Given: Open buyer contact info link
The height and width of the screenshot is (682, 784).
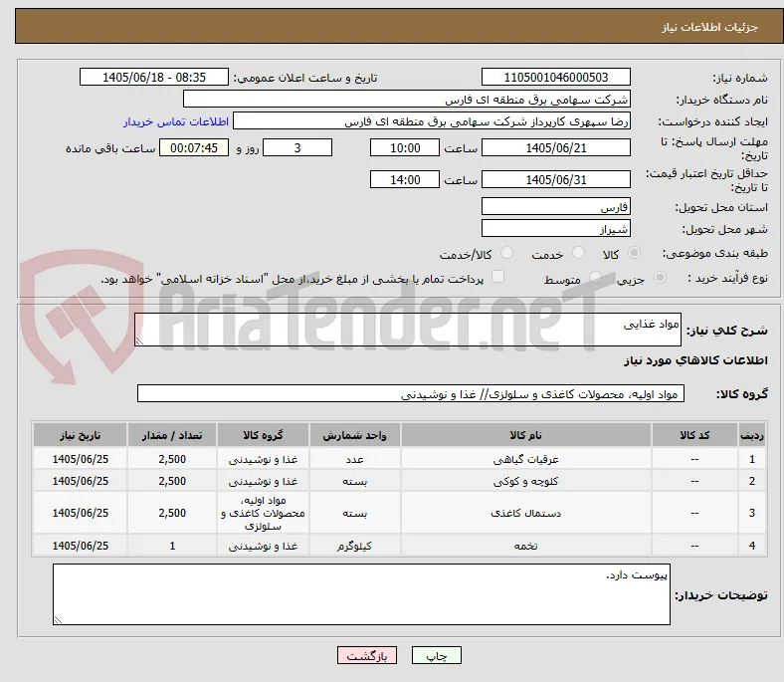Looking at the screenshot, I should (x=176, y=121).
